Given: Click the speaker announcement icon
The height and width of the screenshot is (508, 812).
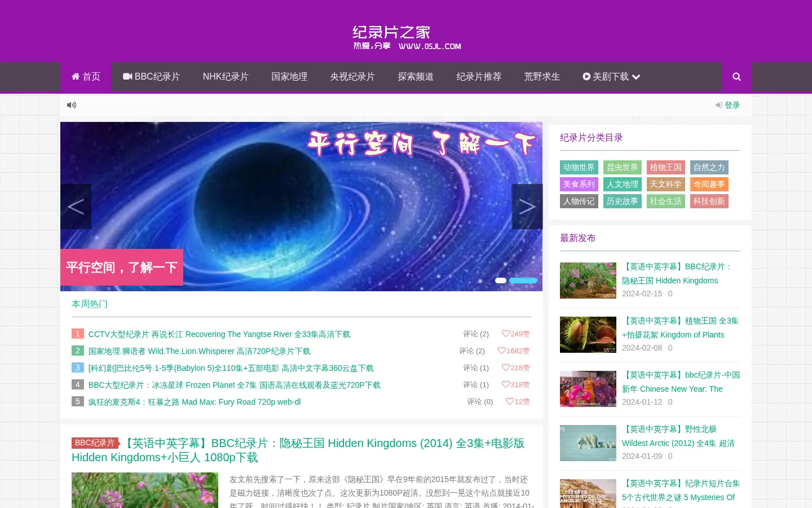Looking at the screenshot, I should click(x=72, y=105).
